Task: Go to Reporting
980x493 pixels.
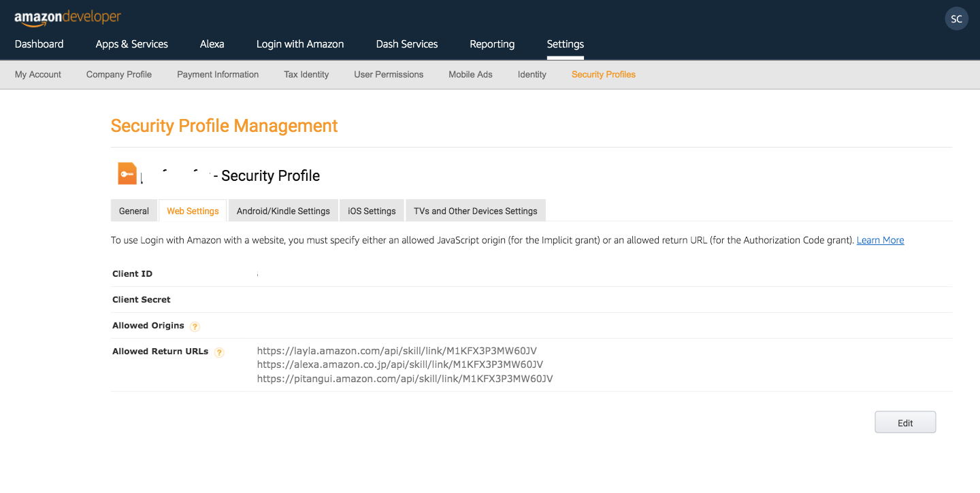Action: pos(492,44)
